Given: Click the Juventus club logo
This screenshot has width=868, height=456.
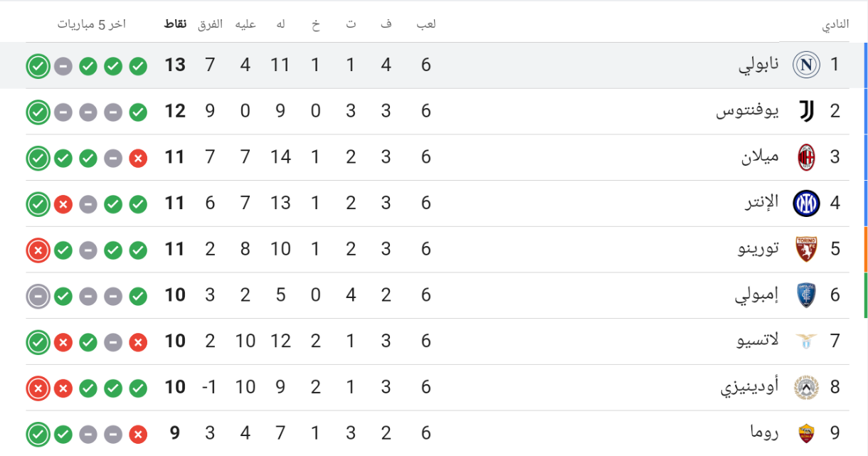Looking at the screenshot, I should tap(806, 111).
